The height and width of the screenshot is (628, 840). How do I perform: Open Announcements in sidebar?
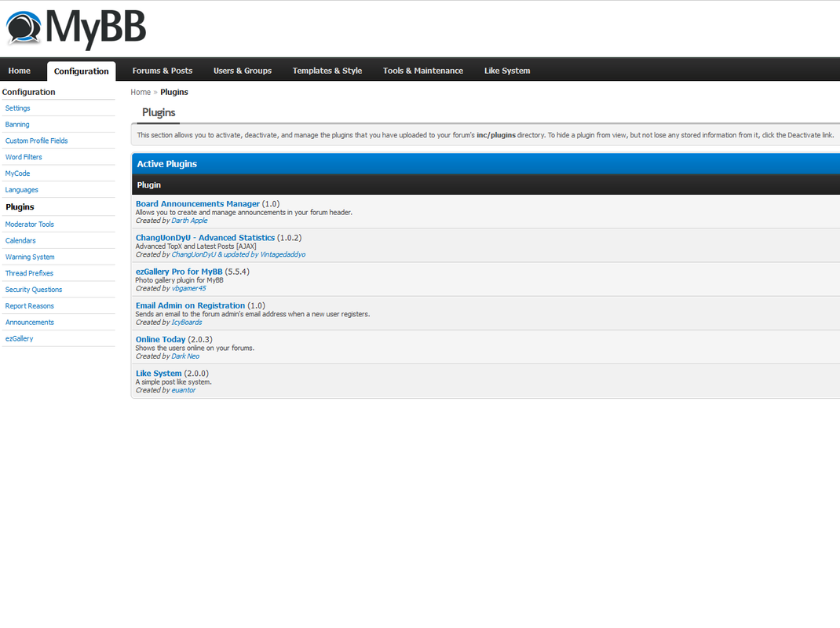point(30,323)
